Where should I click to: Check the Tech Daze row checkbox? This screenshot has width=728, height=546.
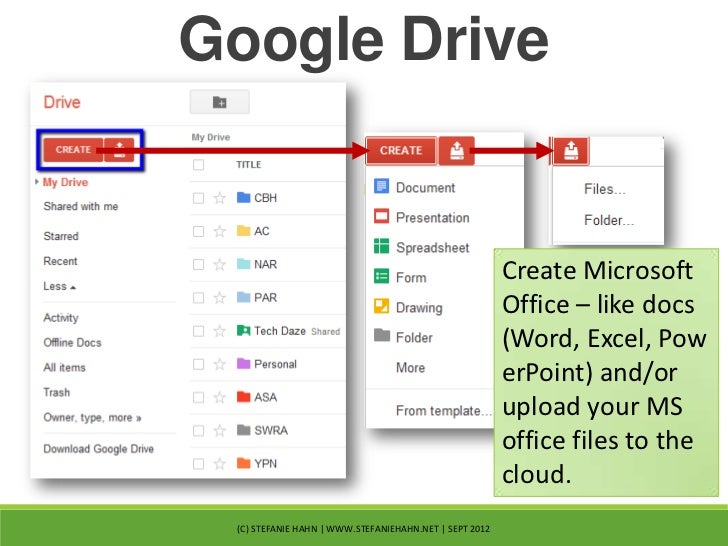pyautogui.click(x=198, y=331)
